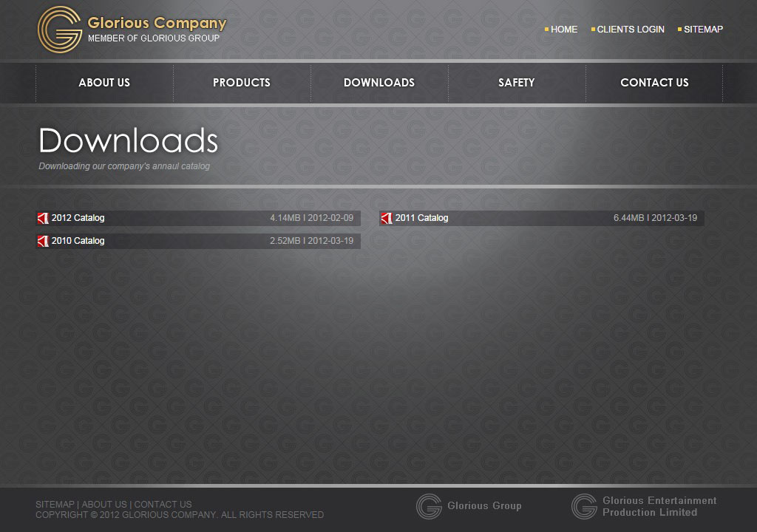757x532 pixels.
Task: Click the Glorious Group footer logo icon
Action: click(x=429, y=506)
